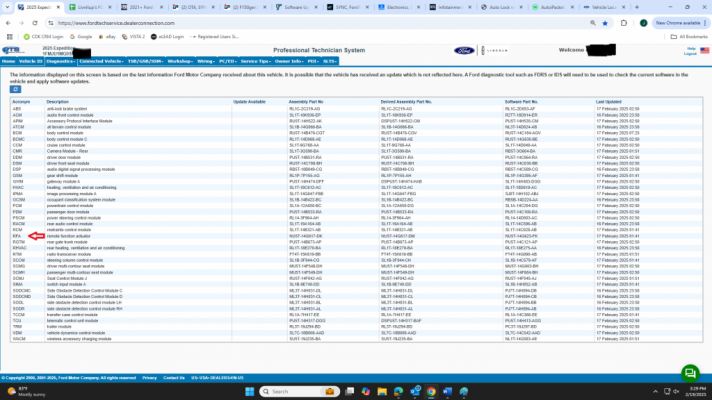This screenshot has width=712, height=400.
Task: Open the PDI menu
Action: [313, 61]
